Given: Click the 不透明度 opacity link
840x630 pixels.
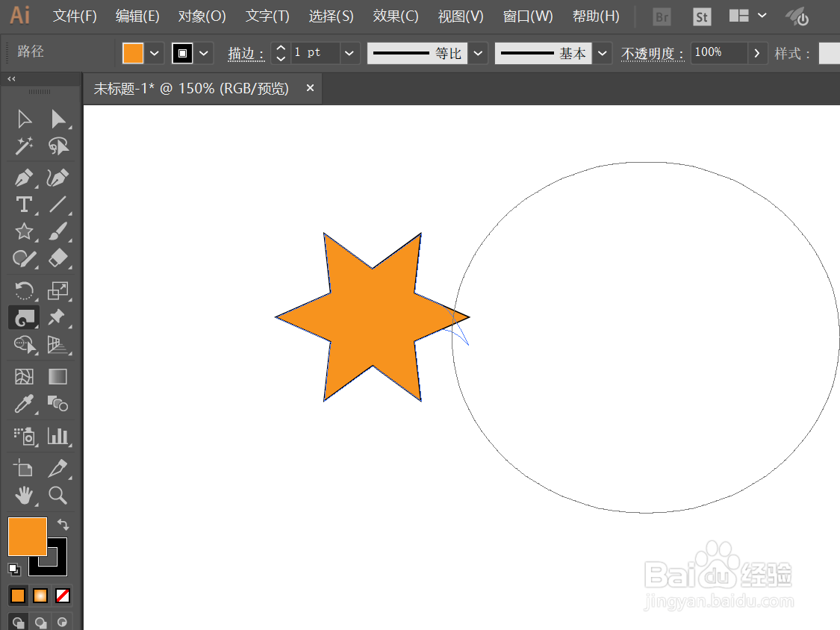Looking at the screenshot, I should pos(653,53).
